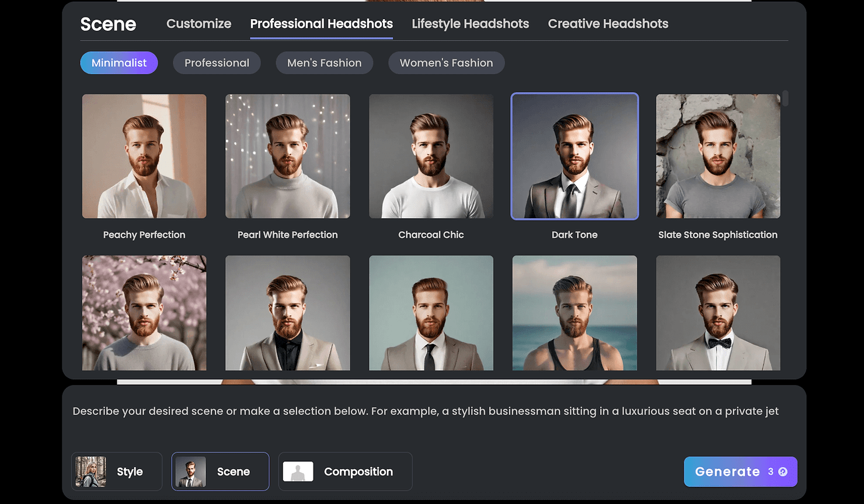This screenshot has width=864, height=504.
Task: Switch to the Lifestyle Headshots tab
Action: (x=470, y=24)
